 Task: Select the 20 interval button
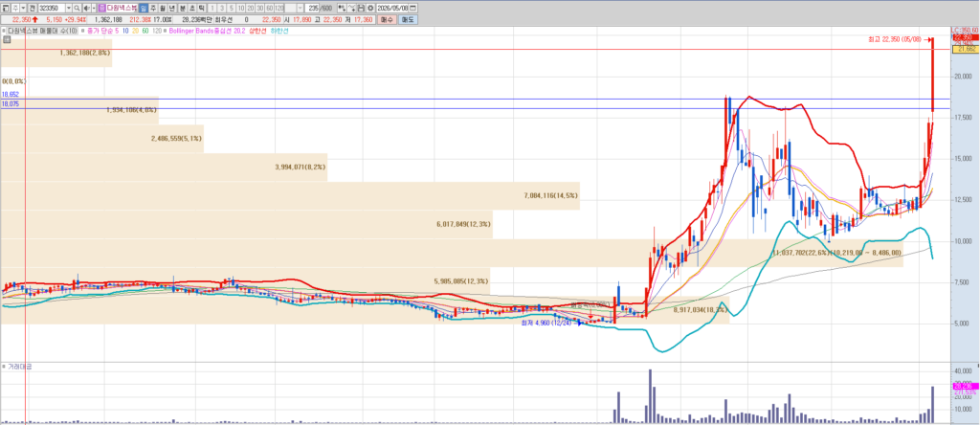(x=250, y=8)
